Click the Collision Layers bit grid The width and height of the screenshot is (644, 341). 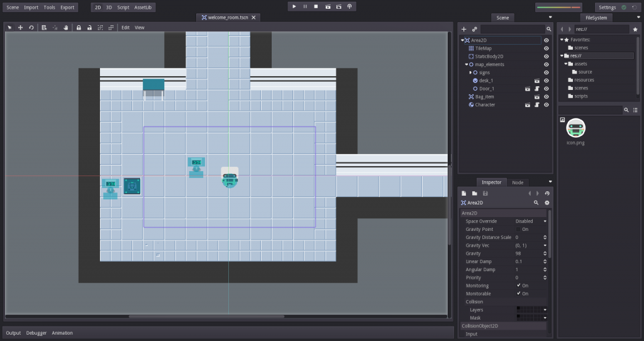[x=528, y=310]
